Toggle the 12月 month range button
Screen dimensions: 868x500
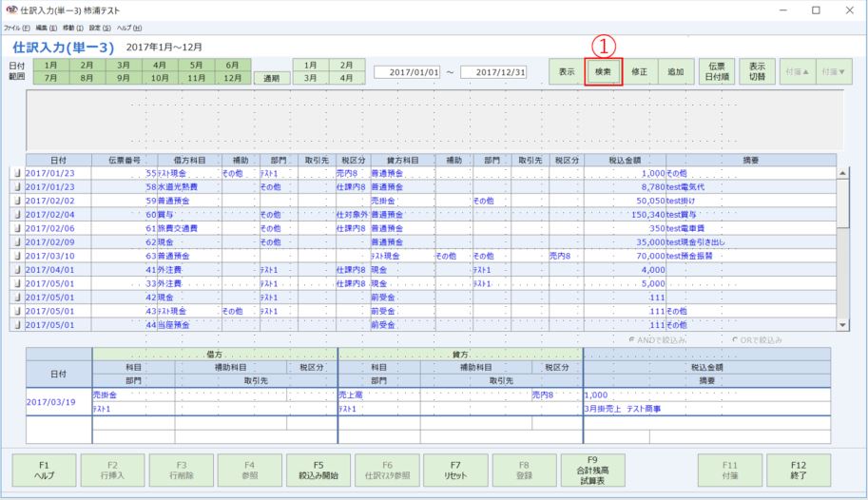pyautogui.click(x=233, y=78)
